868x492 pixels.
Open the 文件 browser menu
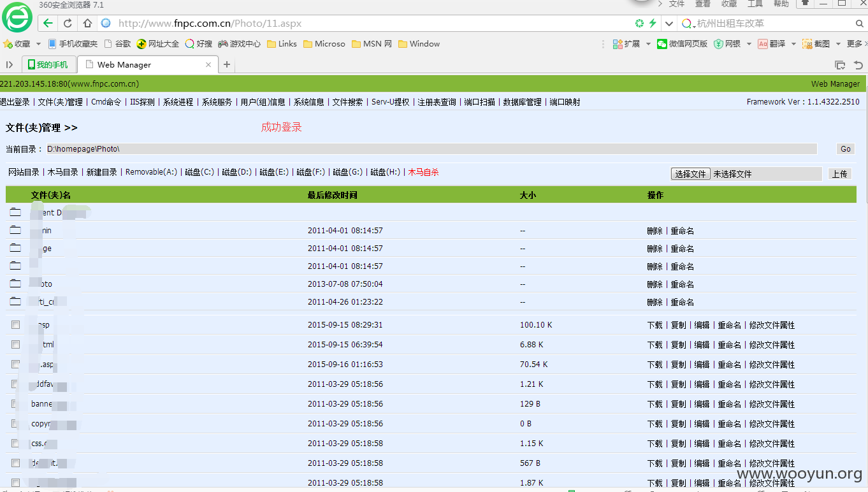coord(677,4)
